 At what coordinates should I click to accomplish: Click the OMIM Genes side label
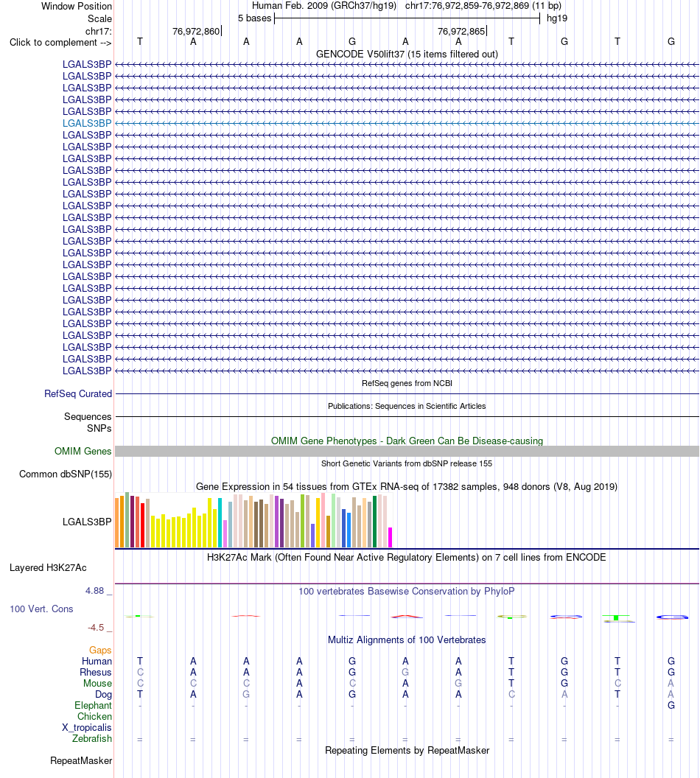click(x=83, y=451)
